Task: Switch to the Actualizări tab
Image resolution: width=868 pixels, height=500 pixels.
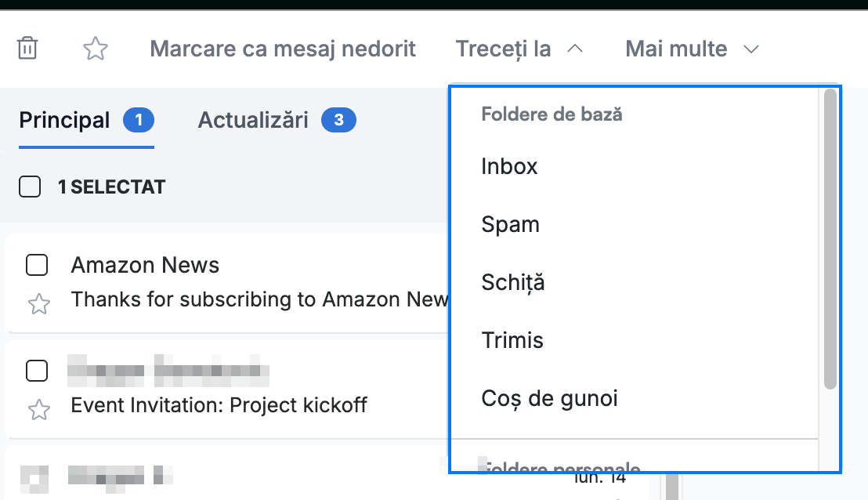Action: tap(277, 120)
